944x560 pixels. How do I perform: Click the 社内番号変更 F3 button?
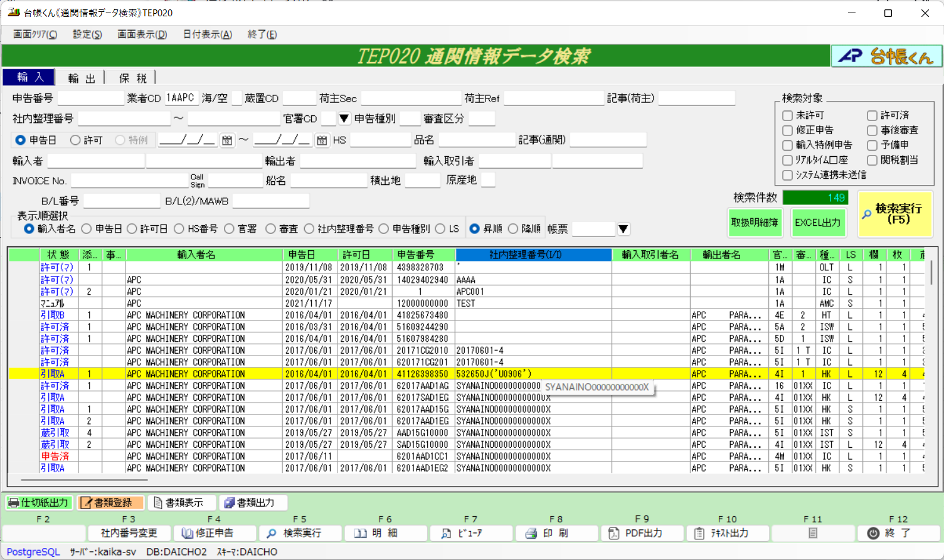(x=129, y=533)
